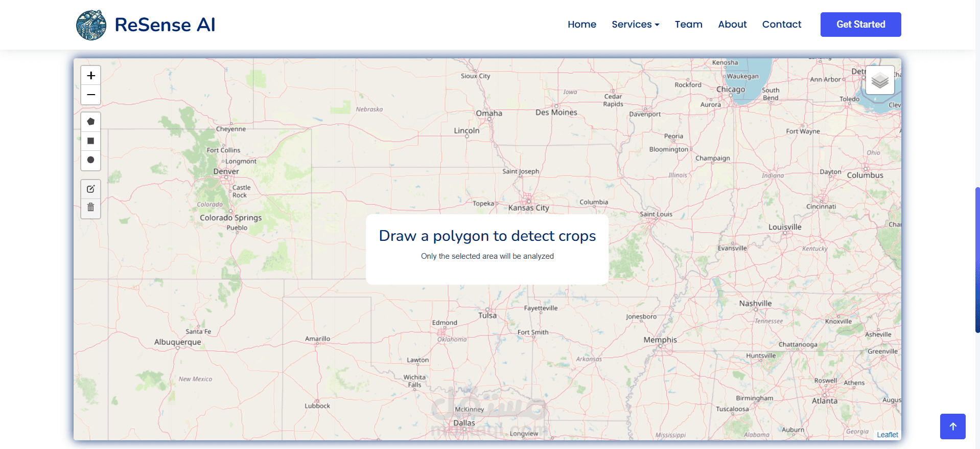This screenshot has height=449, width=980.
Task: Expand the Services dropdown menu
Action: (636, 25)
